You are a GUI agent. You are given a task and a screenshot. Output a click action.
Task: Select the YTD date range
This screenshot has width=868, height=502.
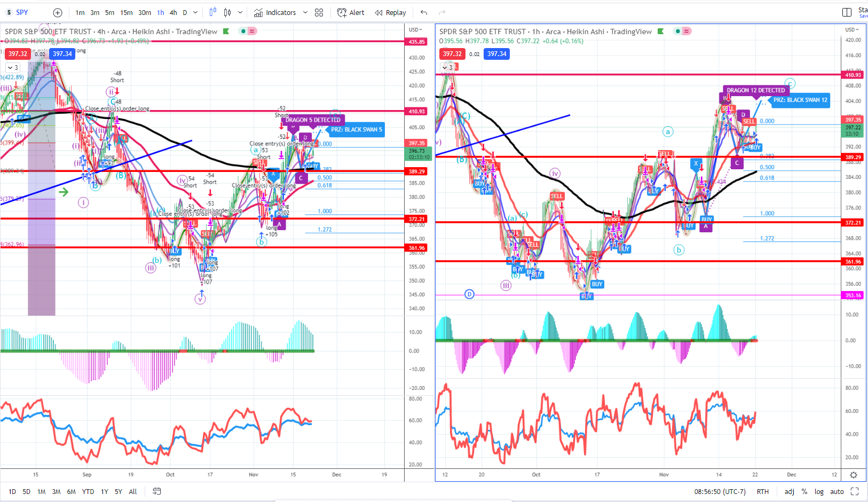(88, 492)
